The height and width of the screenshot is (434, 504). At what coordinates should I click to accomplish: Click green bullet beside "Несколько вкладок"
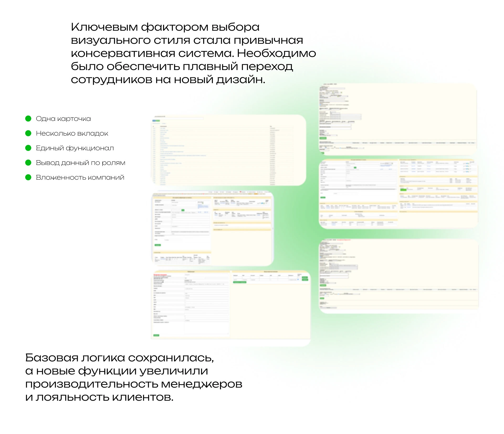click(x=28, y=133)
